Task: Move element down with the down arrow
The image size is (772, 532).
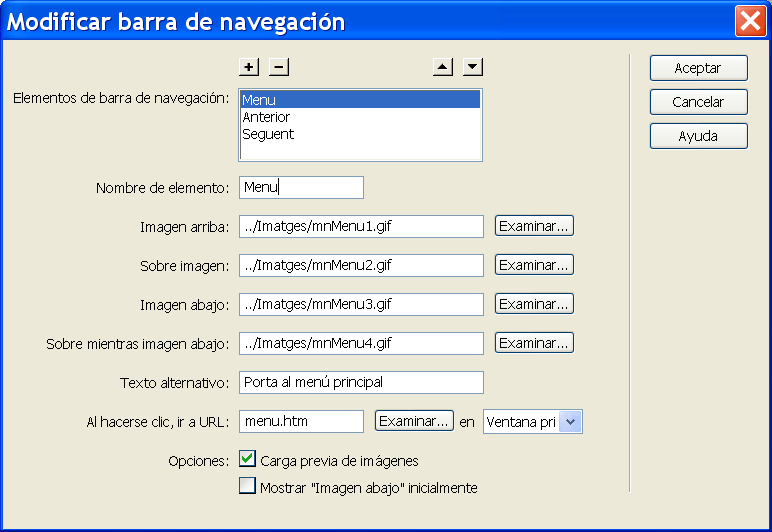Action: (473, 67)
